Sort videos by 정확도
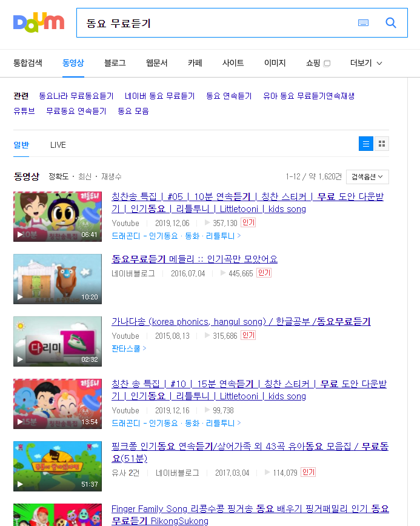Screen dimensions: 420x526 pyautogui.click(x=59, y=176)
